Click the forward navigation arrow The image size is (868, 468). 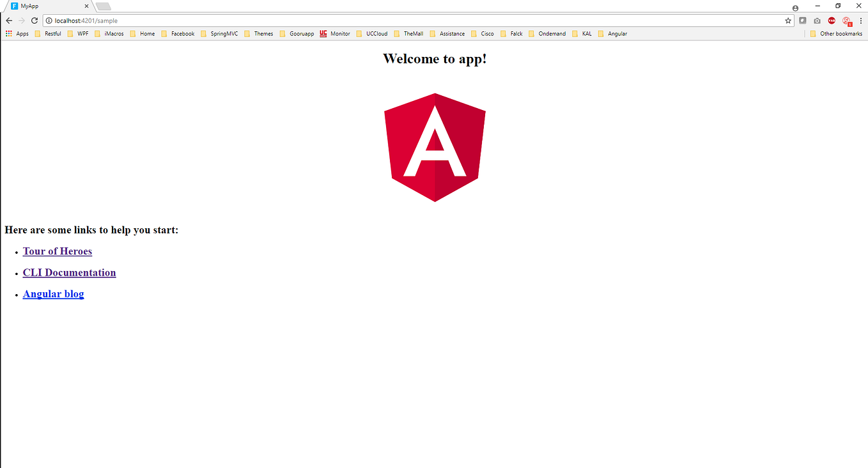(21, 20)
